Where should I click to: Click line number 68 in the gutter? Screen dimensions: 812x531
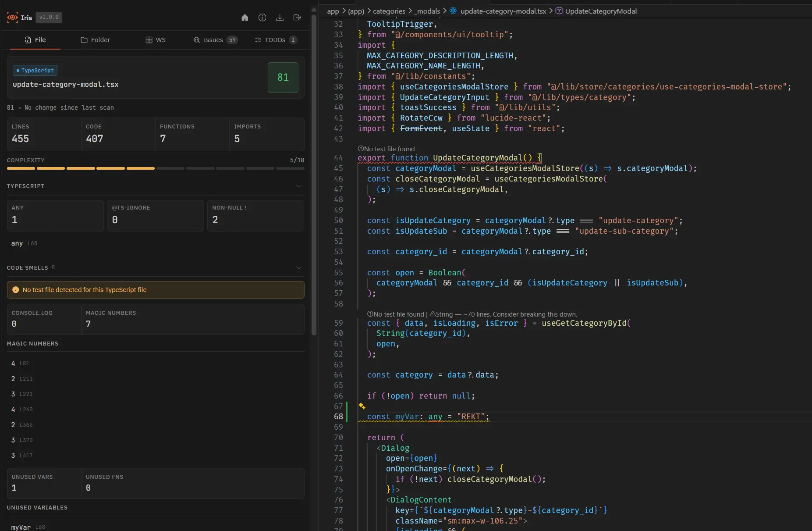(x=338, y=417)
